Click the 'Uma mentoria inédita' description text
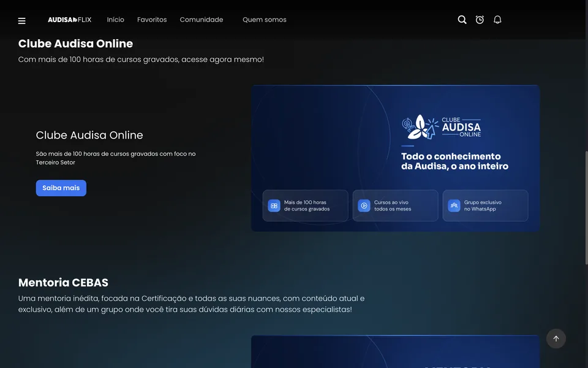This screenshot has height=368, width=588. 191,304
